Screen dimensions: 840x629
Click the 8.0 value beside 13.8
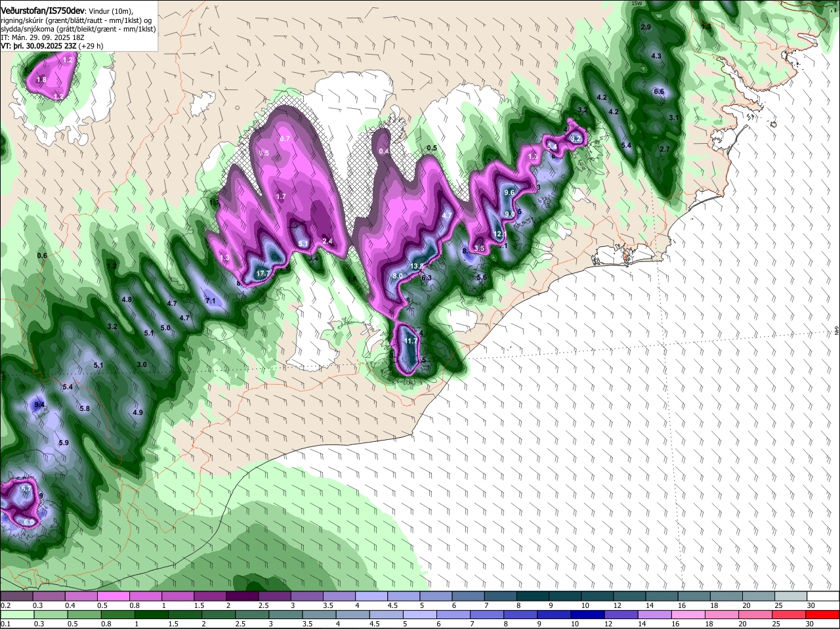[x=398, y=276]
